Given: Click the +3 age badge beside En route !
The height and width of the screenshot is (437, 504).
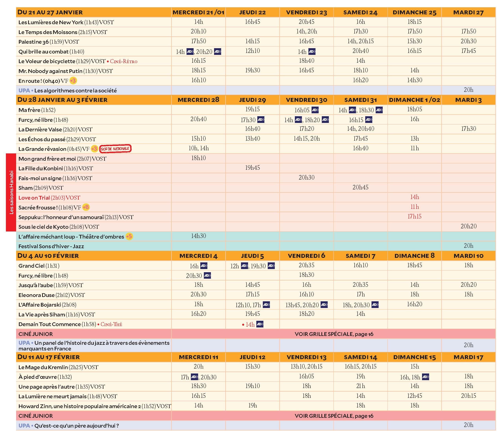Looking at the screenshot, I should click(73, 80).
